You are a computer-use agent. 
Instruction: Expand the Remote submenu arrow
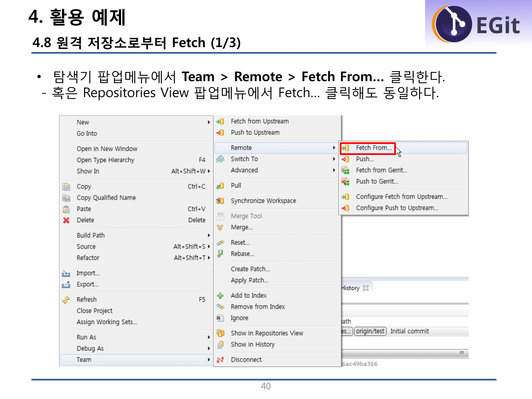pos(334,148)
